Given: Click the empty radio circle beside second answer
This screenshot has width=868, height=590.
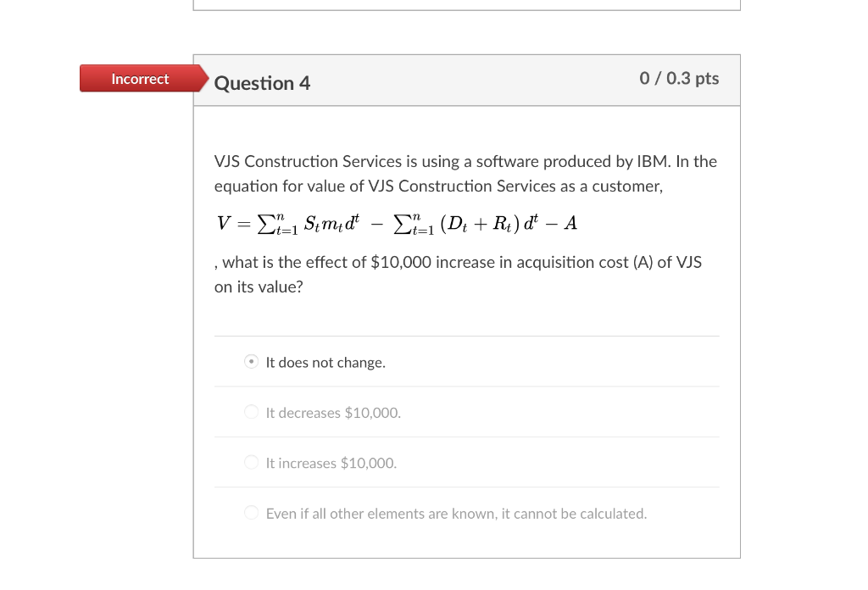Looking at the screenshot, I should (x=251, y=411).
